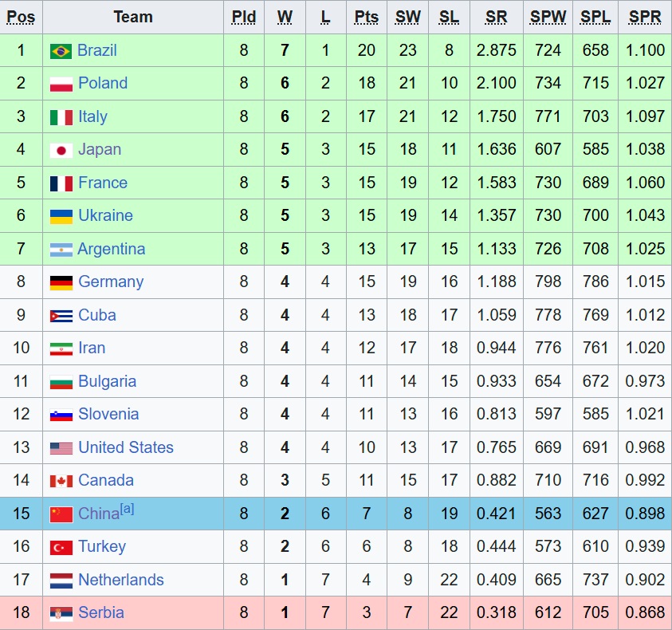
Task: Click the Pts column header
Action: point(367,18)
